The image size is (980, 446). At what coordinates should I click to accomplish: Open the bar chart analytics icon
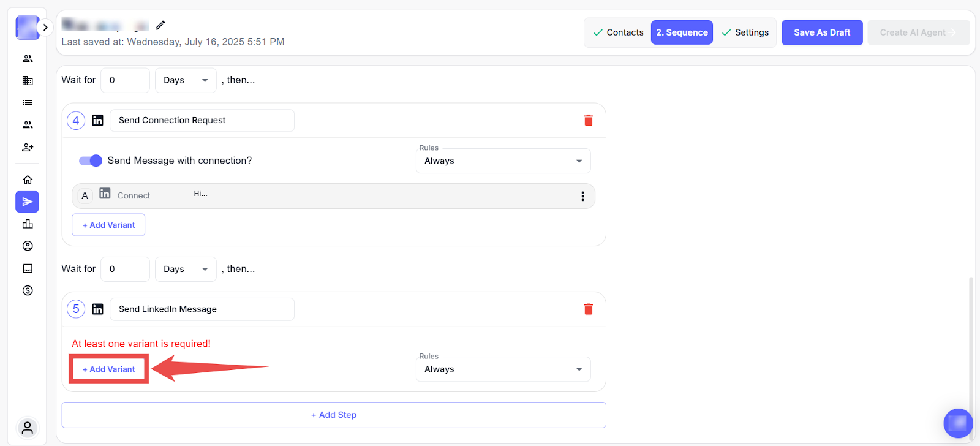coord(28,224)
